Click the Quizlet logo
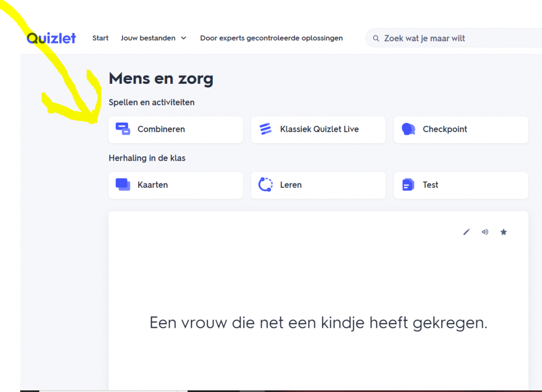The width and height of the screenshot is (542, 392). pyautogui.click(x=51, y=38)
